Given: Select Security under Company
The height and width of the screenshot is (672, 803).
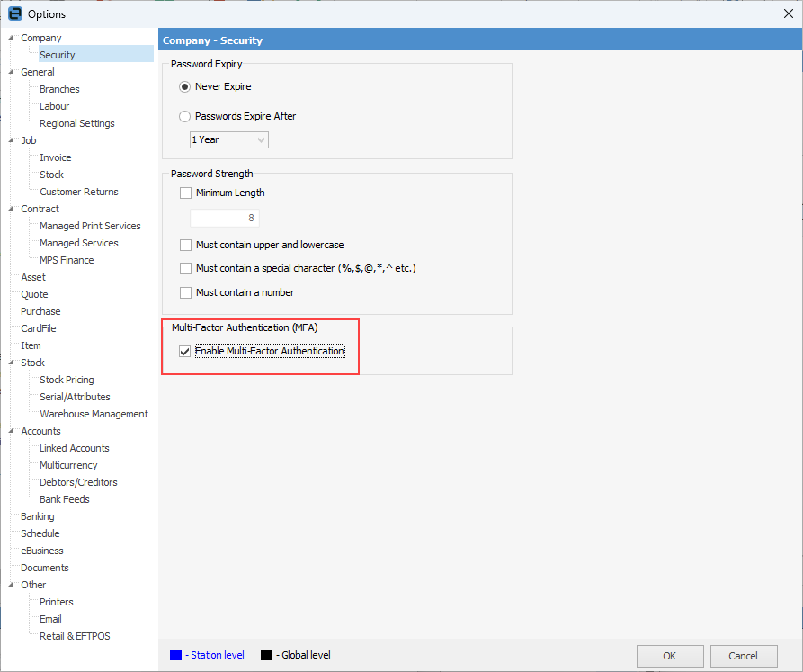Looking at the screenshot, I should (x=58, y=55).
